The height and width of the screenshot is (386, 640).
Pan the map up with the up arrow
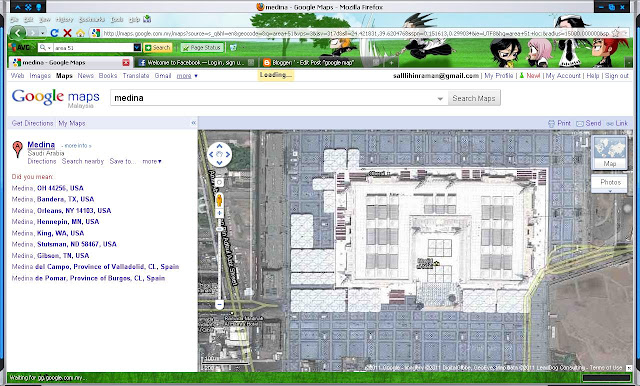[x=220, y=146]
